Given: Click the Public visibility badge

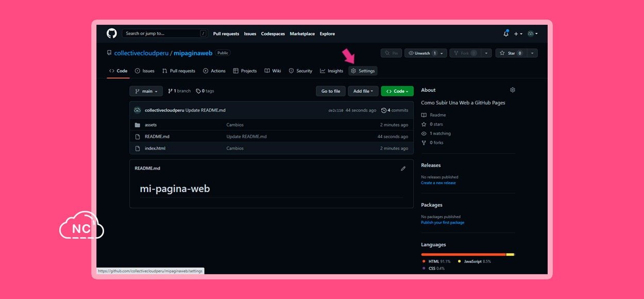Looking at the screenshot, I should (x=223, y=53).
